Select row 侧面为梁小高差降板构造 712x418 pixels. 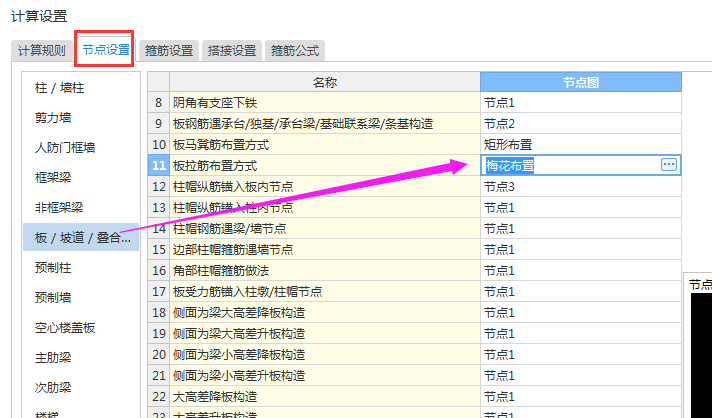[x=325, y=354]
